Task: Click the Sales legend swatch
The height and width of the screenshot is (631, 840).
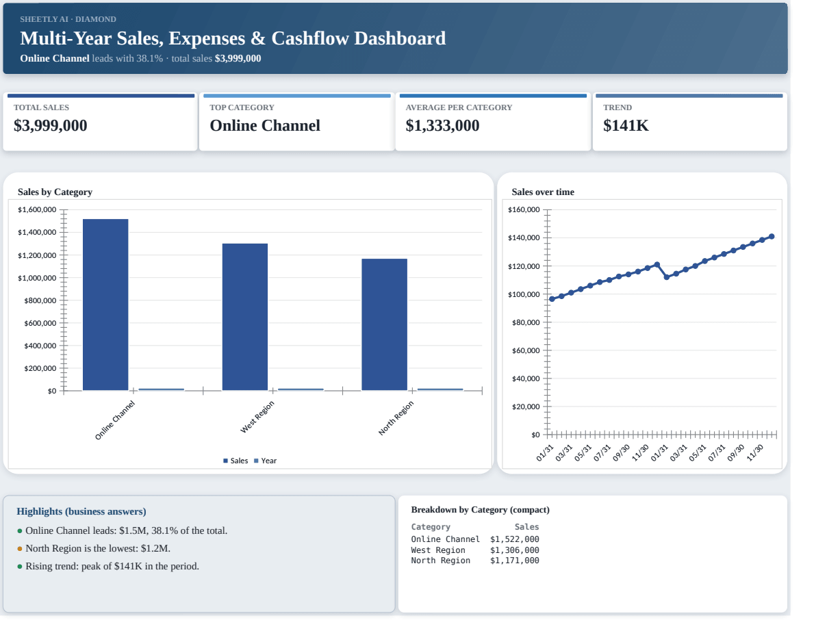Action: click(x=226, y=461)
